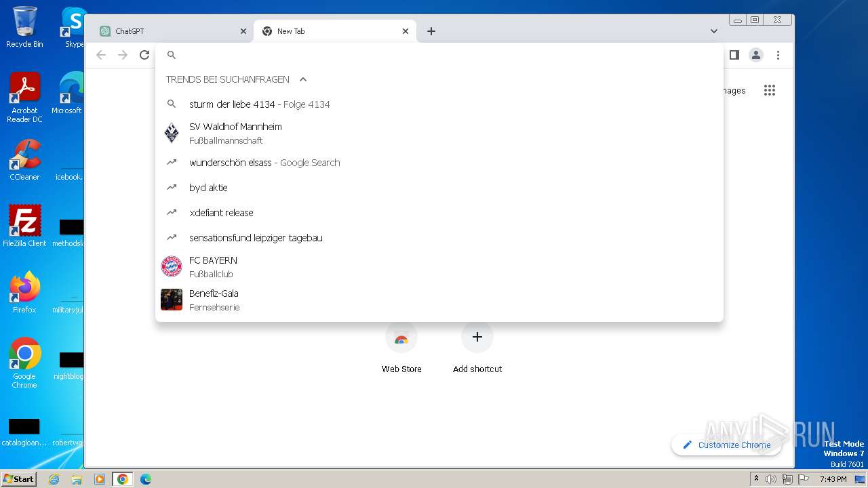
Task: Go back with the back arrow
Action: [101, 55]
